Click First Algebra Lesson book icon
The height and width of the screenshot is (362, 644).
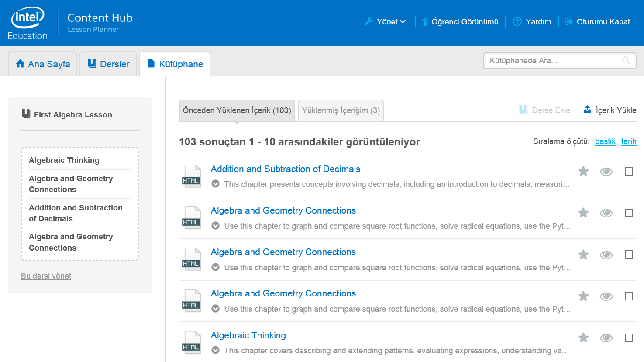coord(26,114)
